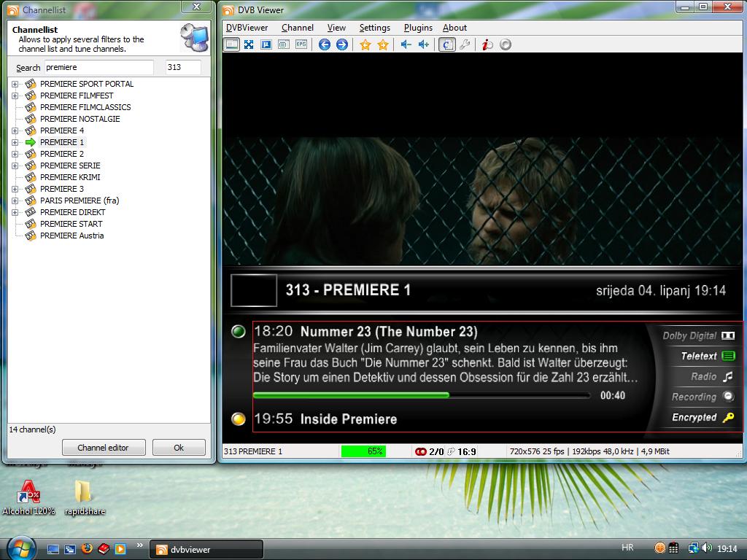Select PREMIERE NOSTALGIE in the channel list

point(80,119)
